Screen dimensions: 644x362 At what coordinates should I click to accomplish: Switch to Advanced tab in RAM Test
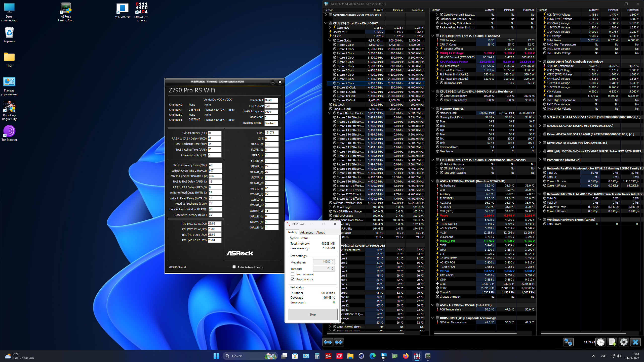pos(307,233)
